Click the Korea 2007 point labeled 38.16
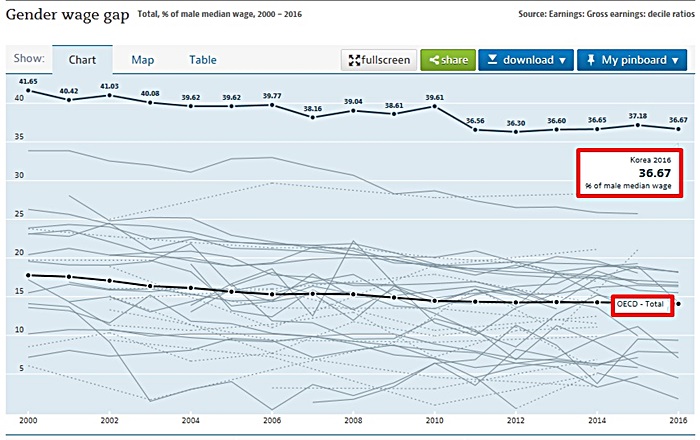The image size is (700, 440). [313, 117]
